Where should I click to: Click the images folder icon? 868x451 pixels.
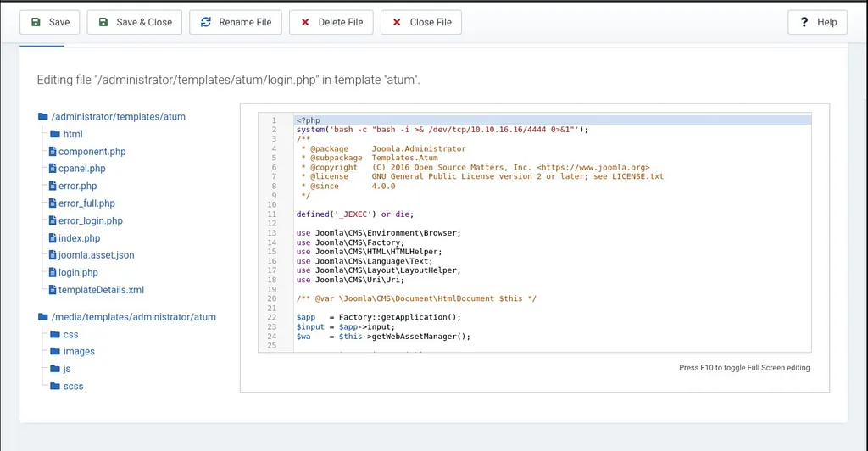pos(55,351)
